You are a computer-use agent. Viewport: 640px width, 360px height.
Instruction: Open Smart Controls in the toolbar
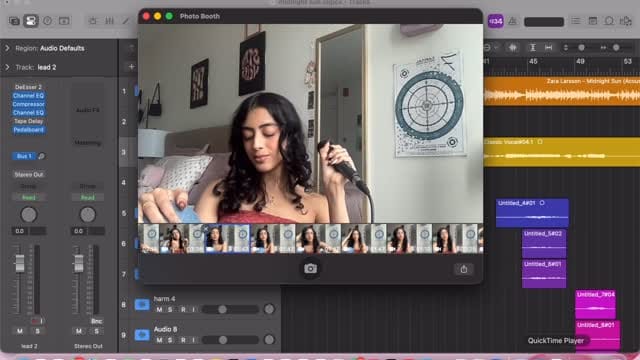click(93, 21)
